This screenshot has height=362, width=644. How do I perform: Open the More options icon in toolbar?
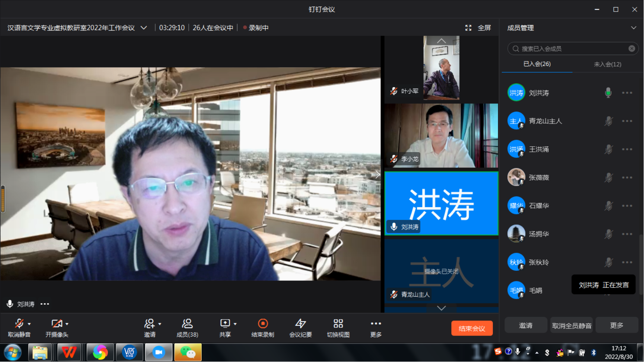(376, 324)
